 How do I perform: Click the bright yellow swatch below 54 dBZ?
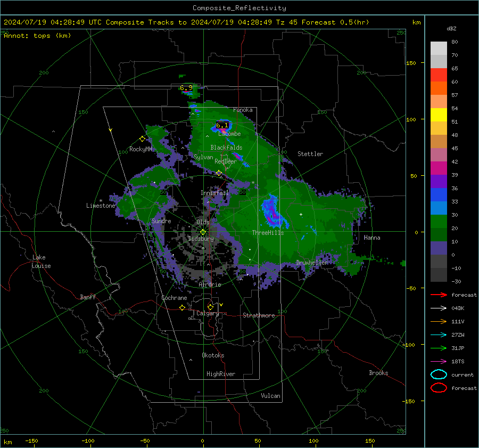[439, 115]
